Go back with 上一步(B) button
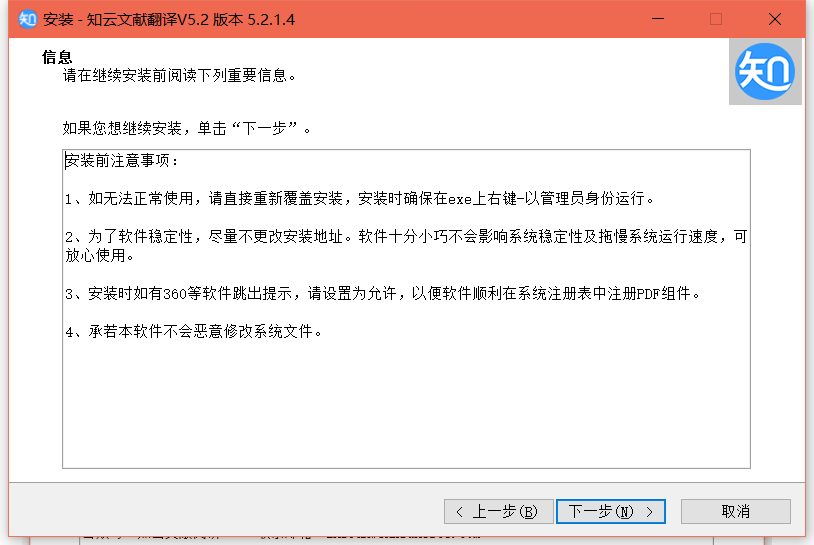Viewport: 814px width, 545px height. [x=498, y=512]
